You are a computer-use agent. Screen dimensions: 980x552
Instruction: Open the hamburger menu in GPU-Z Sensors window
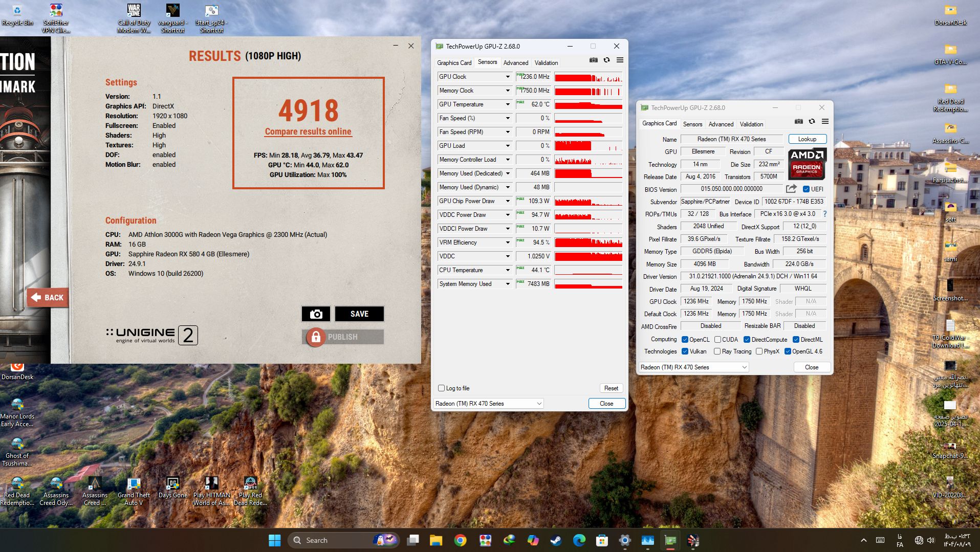620,60
